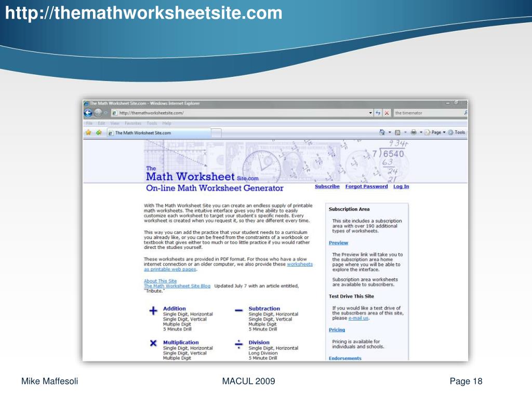
Task: Open Favorites Center star icon
Action: [x=88, y=132]
